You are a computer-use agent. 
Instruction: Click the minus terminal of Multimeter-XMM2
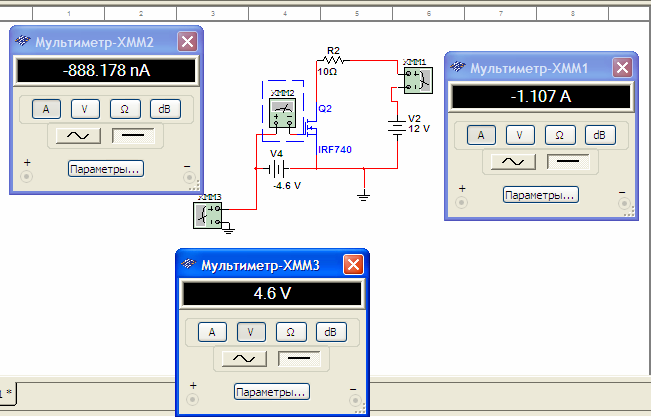189,178
